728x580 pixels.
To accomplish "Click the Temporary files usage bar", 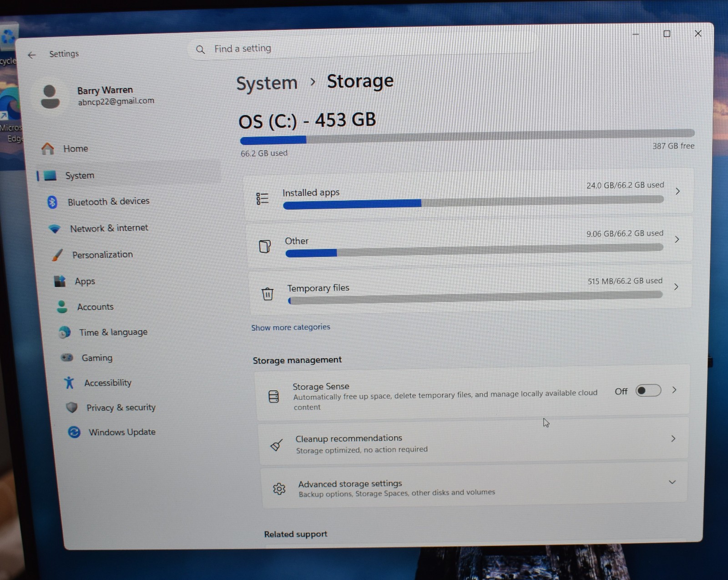I will pos(475,298).
